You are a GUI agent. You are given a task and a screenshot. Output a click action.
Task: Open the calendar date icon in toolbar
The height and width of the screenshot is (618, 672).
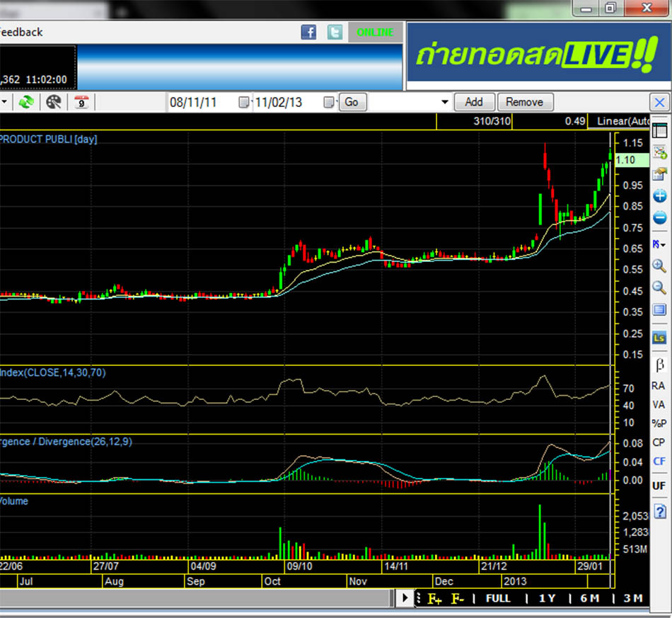[81, 102]
